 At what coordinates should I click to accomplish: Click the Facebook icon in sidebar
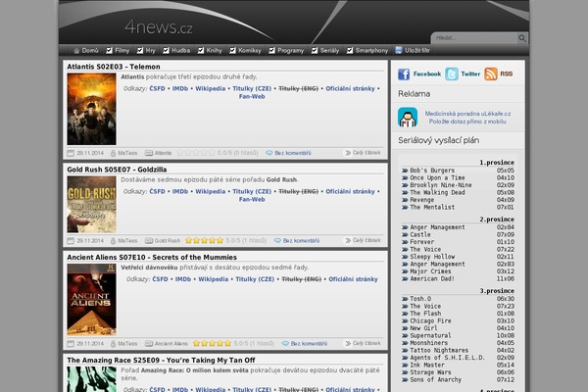point(404,74)
